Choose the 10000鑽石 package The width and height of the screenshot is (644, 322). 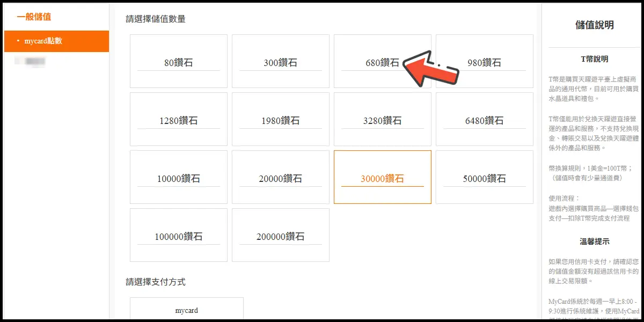tap(178, 178)
